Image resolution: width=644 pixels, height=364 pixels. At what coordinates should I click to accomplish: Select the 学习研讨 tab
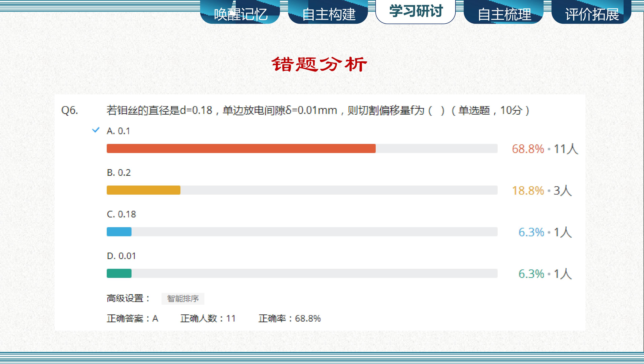click(416, 11)
